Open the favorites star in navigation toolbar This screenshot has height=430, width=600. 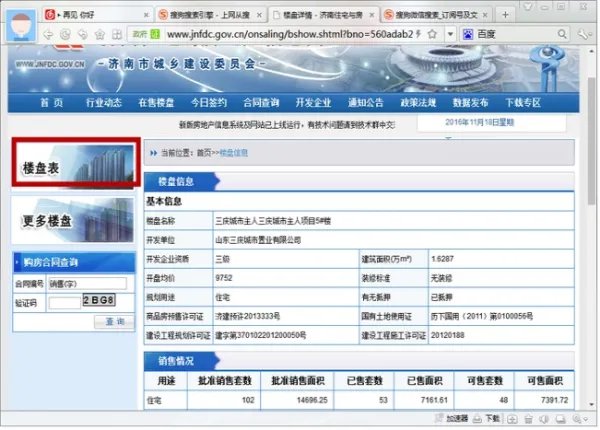[x=100, y=34]
